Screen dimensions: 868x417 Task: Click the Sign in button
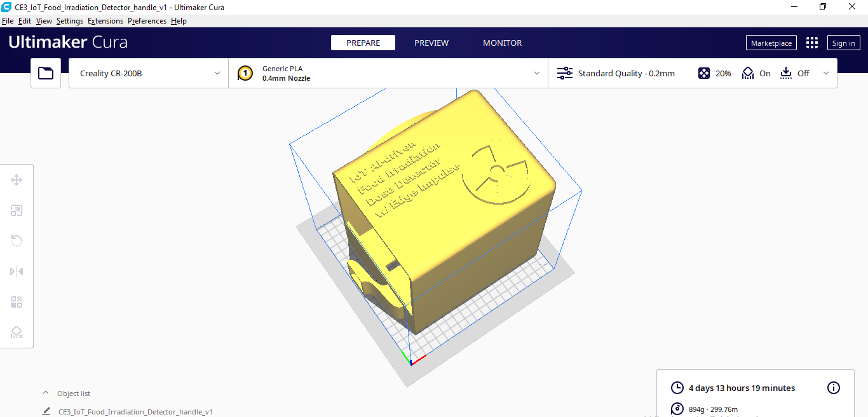(843, 43)
